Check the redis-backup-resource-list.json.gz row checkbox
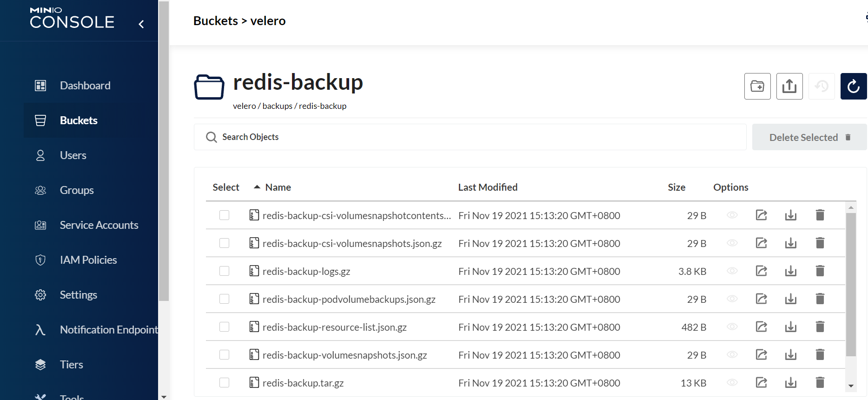This screenshot has height=400, width=868. click(x=225, y=327)
